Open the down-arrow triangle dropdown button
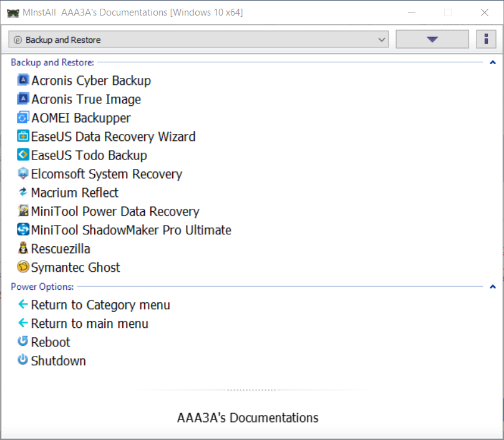The image size is (504, 440). pyautogui.click(x=432, y=39)
